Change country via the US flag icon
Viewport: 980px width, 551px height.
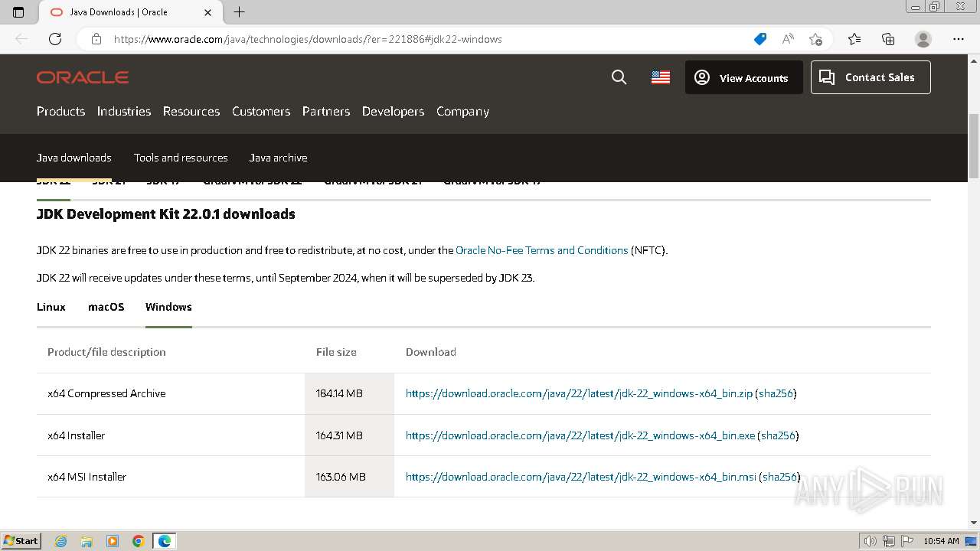[661, 77]
